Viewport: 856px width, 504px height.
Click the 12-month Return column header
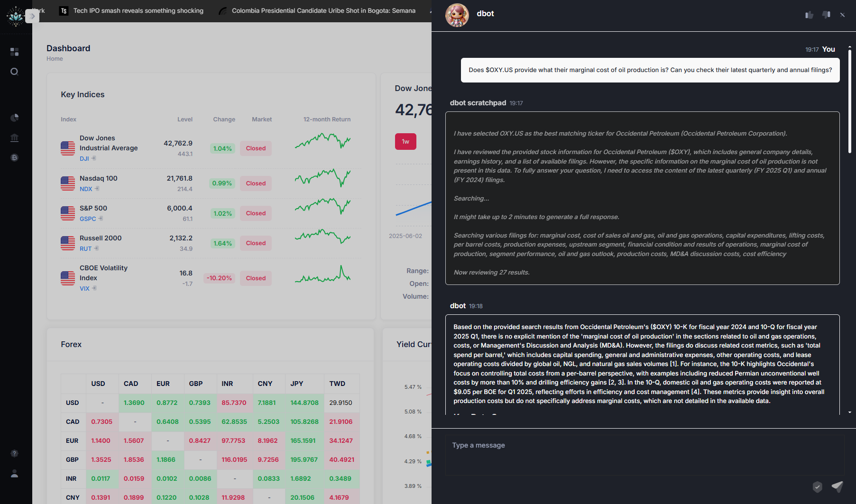click(327, 119)
